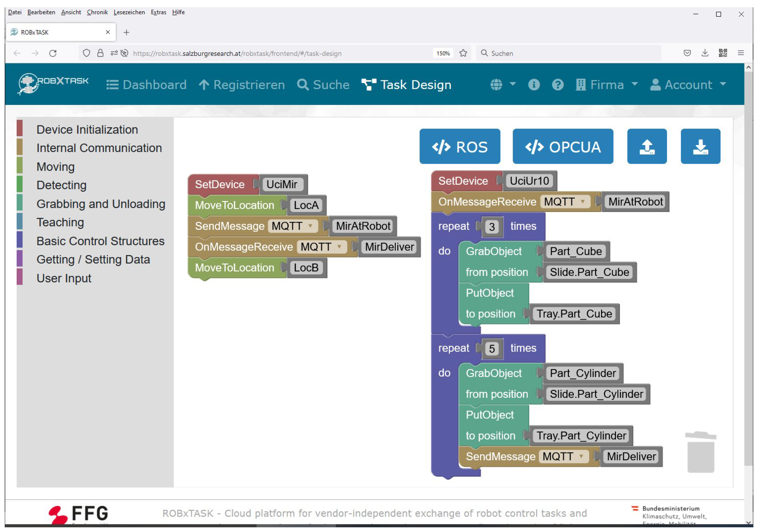This screenshot has height=532, width=759.
Task: Select the purple Getting / Setting Data category
Action: (x=93, y=260)
